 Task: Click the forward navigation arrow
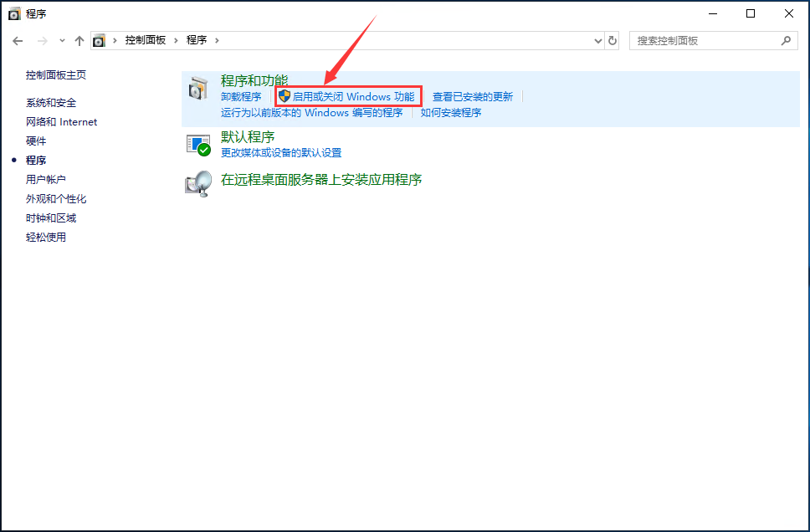coord(43,41)
